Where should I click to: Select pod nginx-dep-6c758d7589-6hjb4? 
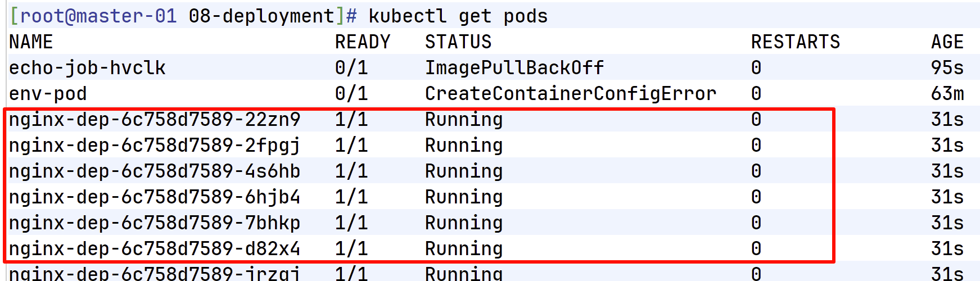coord(155,197)
